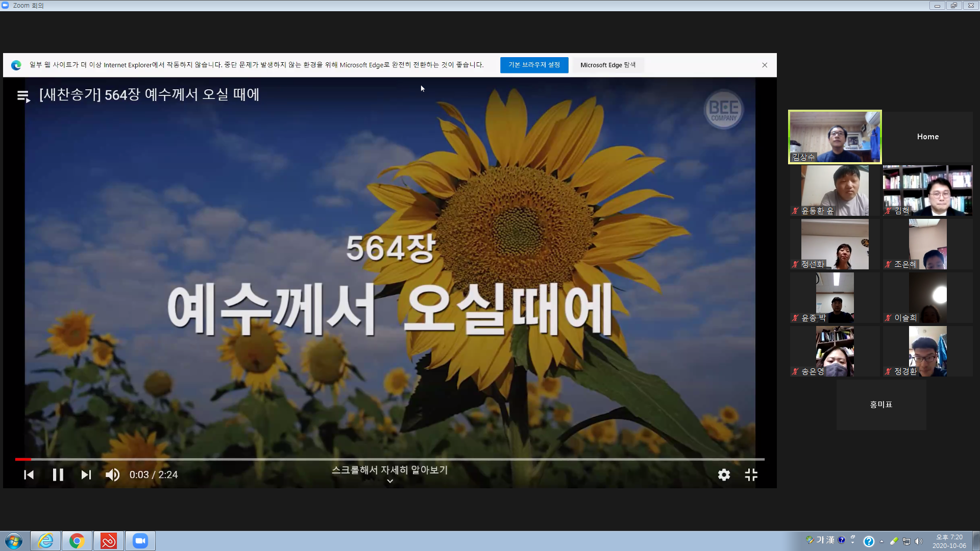Image resolution: width=980 pixels, height=551 pixels.
Task: Seek on the red video progress bar
Action: 389,459
